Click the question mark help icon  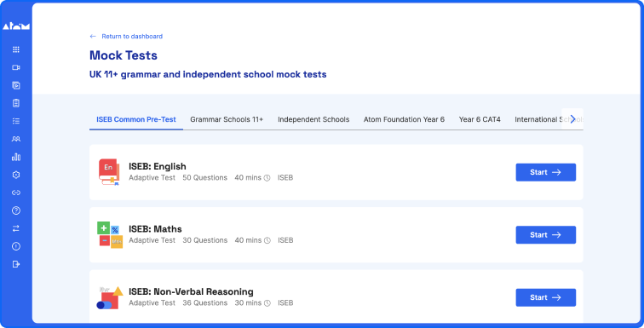click(16, 210)
